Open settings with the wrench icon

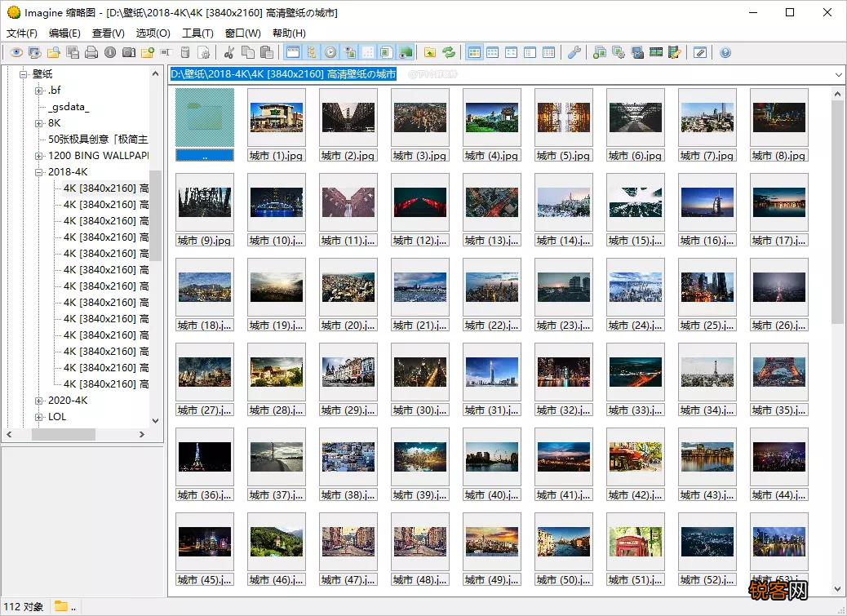(x=574, y=52)
